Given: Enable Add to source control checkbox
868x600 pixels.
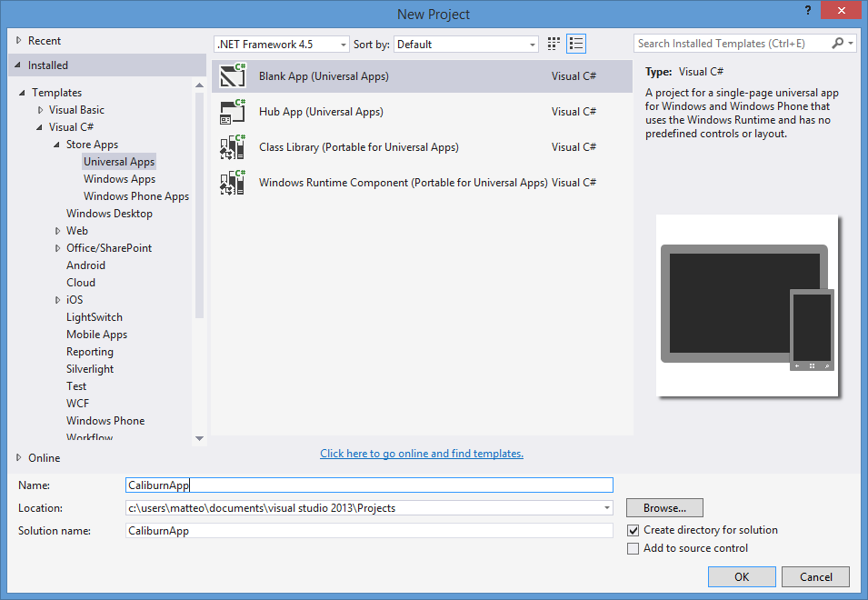Looking at the screenshot, I should 634,548.
